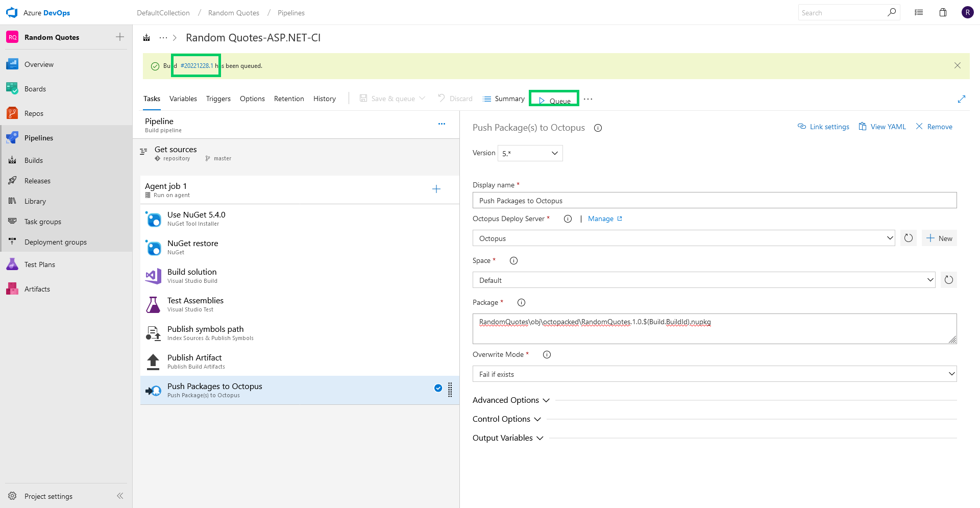Toggle full screen with expand arrows icon
This screenshot has height=508, width=980.
point(962,99)
